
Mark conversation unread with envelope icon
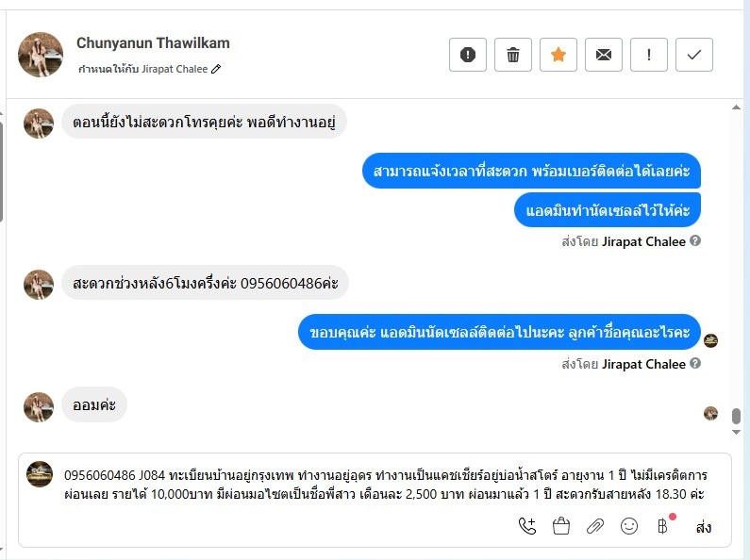click(604, 55)
